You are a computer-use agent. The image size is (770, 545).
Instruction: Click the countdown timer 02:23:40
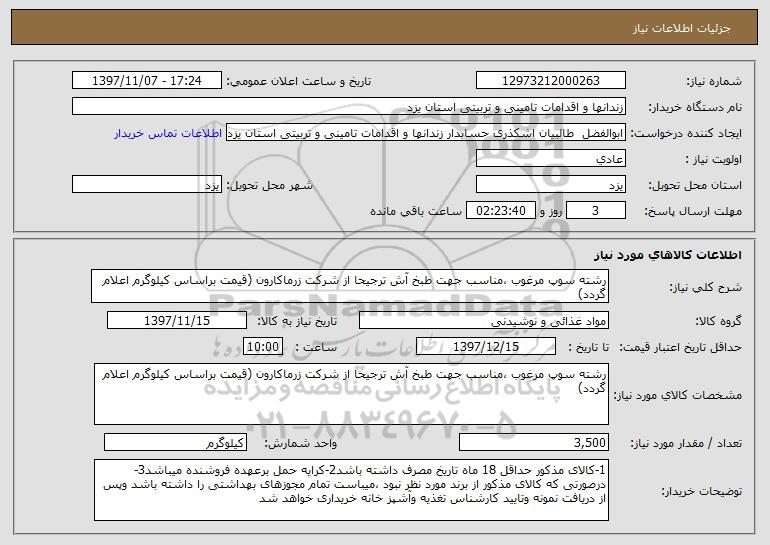click(501, 211)
